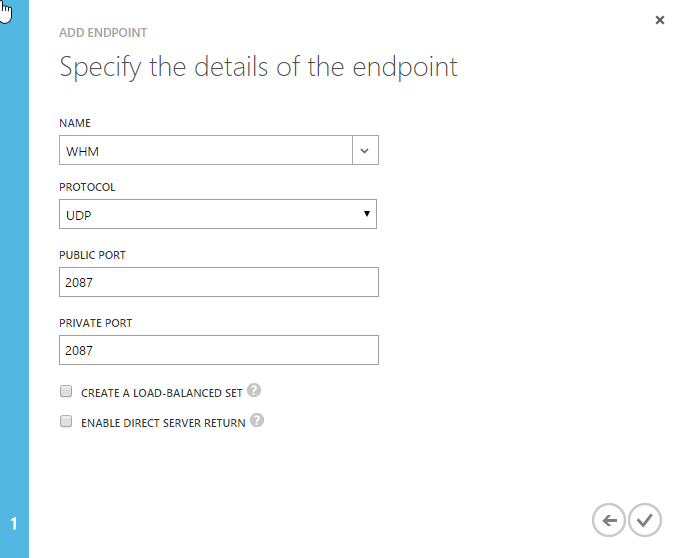This screenshot has height=558, width=679.
Task: Click the back arrow button
Action: pos(609,520)
